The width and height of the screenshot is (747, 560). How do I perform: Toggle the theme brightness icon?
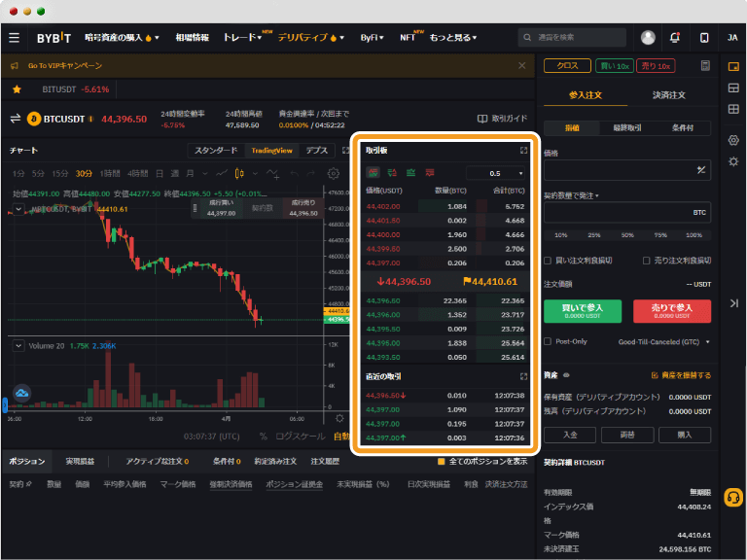(x=733, y=161)
